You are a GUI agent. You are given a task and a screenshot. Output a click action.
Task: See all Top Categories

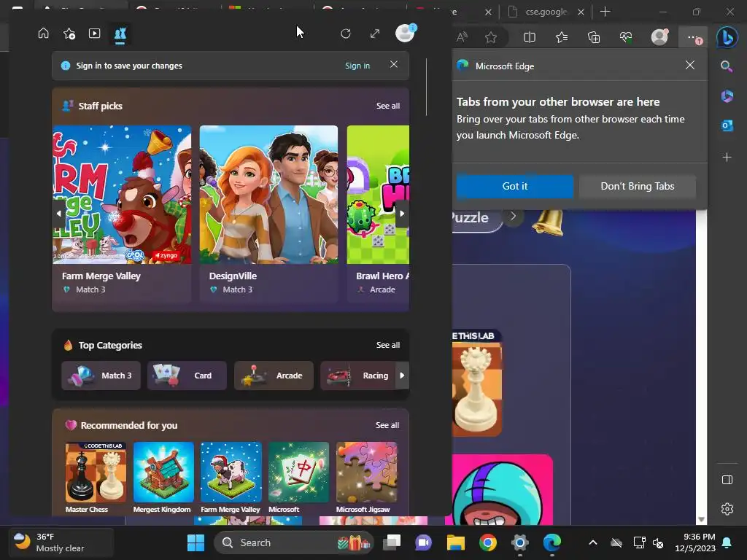coord(388,345)
